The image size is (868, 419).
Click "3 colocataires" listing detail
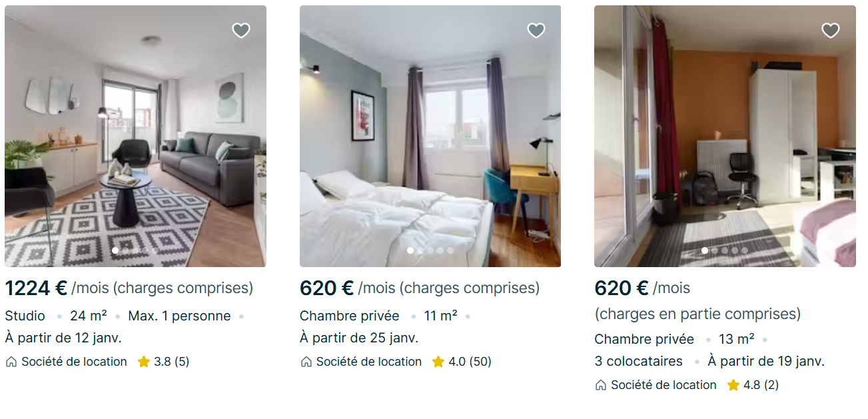pyautogui.click(x=639, y=361)
